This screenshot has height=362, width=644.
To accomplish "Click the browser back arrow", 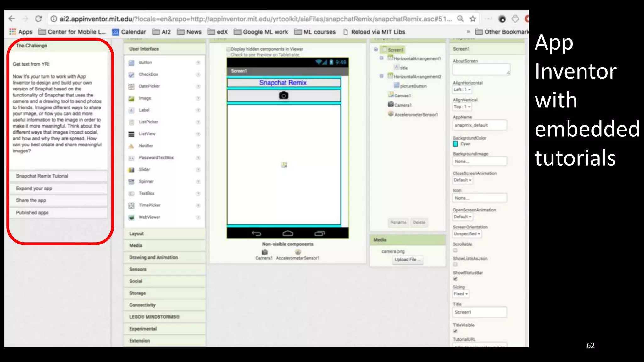I will (12, 19).
